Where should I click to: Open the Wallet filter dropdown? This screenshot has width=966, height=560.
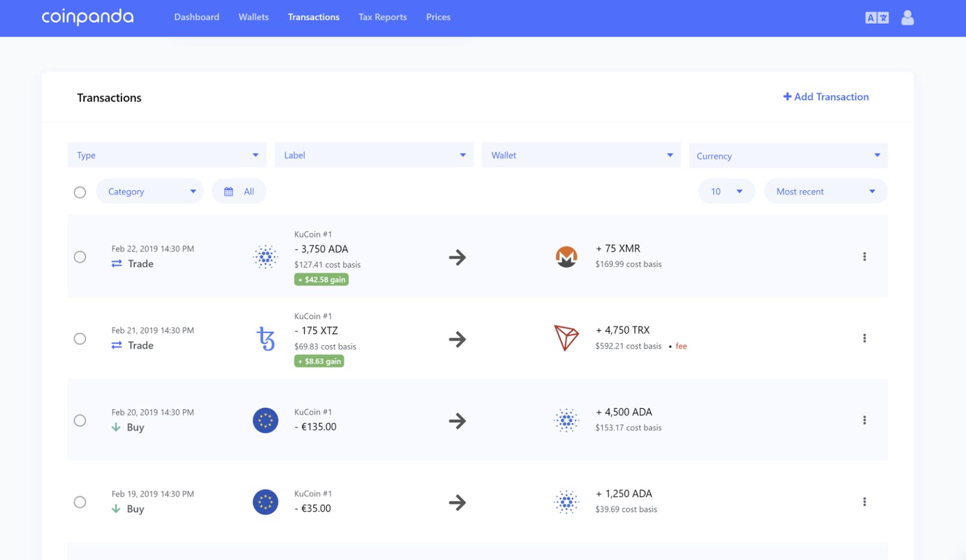pyautogui.click(x=581, y=155)
